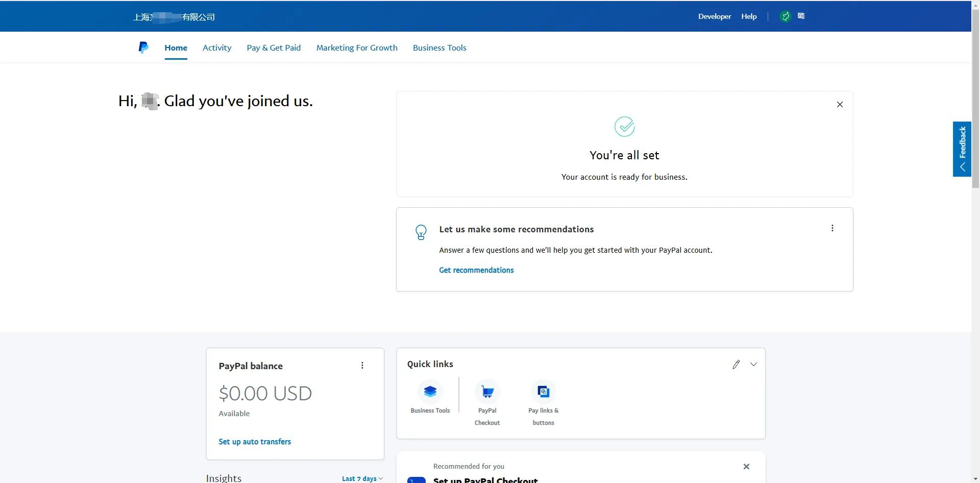Click the scrollbar down arrow

tap(975, 478)
